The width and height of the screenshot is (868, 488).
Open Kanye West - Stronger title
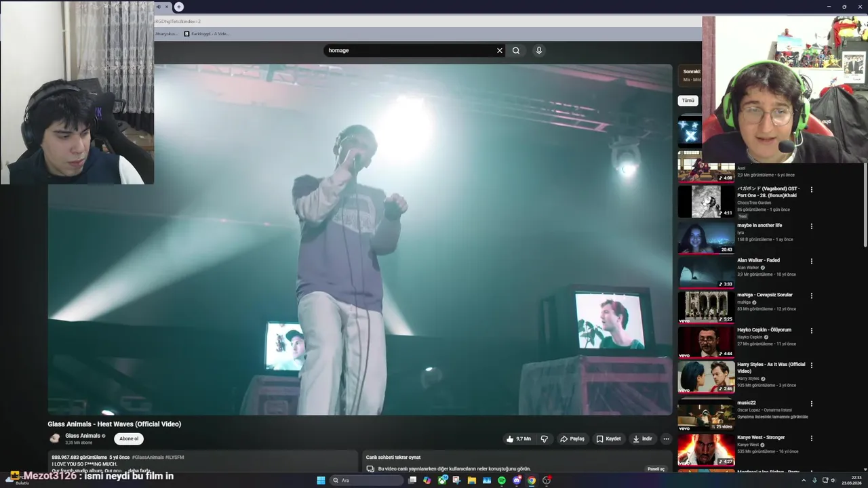(761, 437)
